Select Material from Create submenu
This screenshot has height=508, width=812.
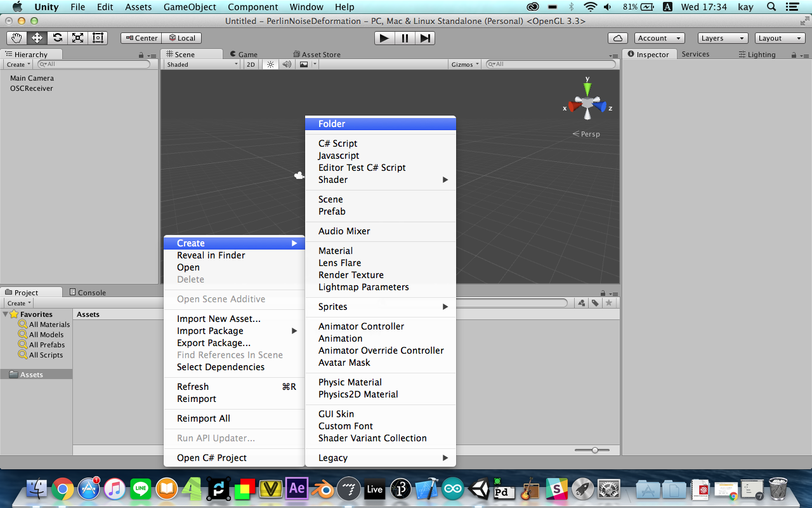tap(380, 251)
